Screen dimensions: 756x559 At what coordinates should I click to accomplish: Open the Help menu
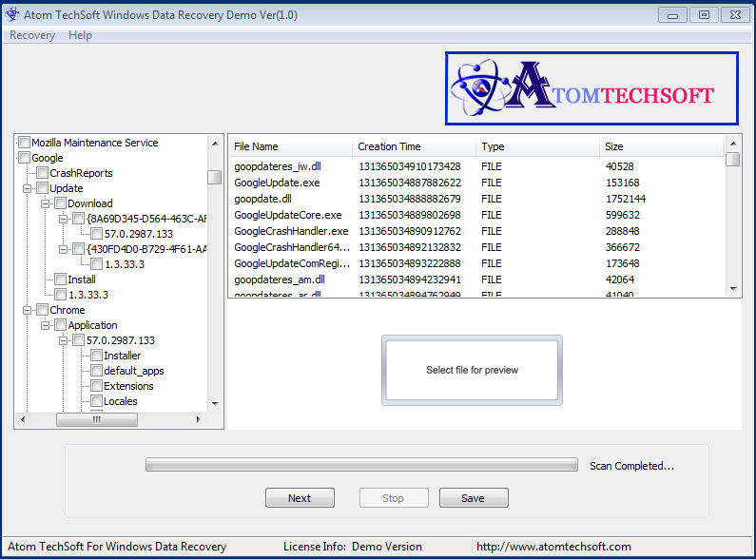point(81,35)
